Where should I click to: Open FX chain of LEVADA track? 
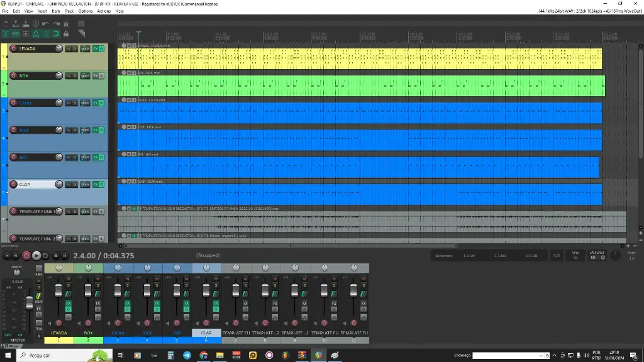pos(96,48)
